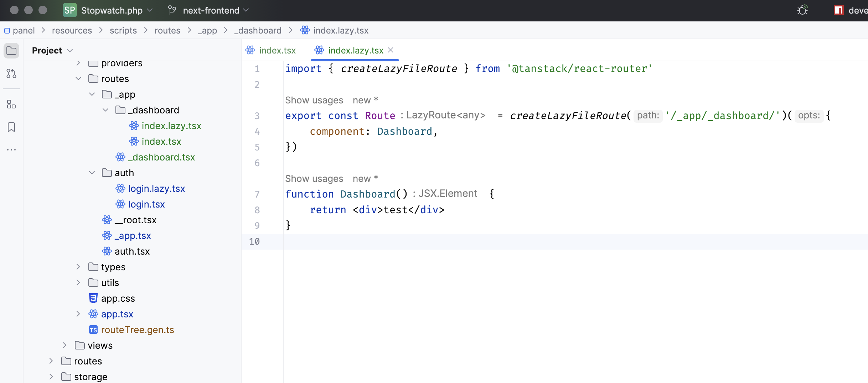Click the macOS green zoom window button
Image resolution: width=868 pixels, height=383 pixels.
point(43,10)
